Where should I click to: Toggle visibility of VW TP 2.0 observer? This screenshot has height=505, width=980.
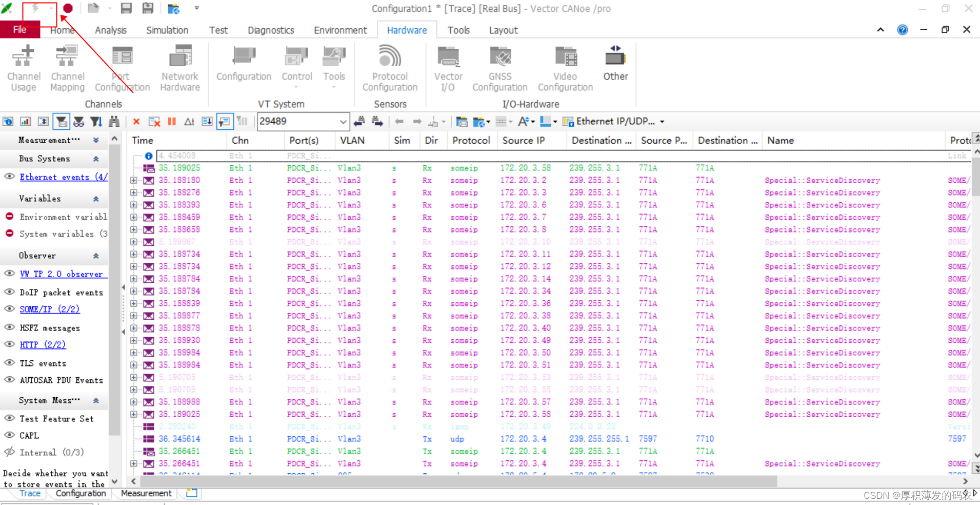click(x=9, y=274)
